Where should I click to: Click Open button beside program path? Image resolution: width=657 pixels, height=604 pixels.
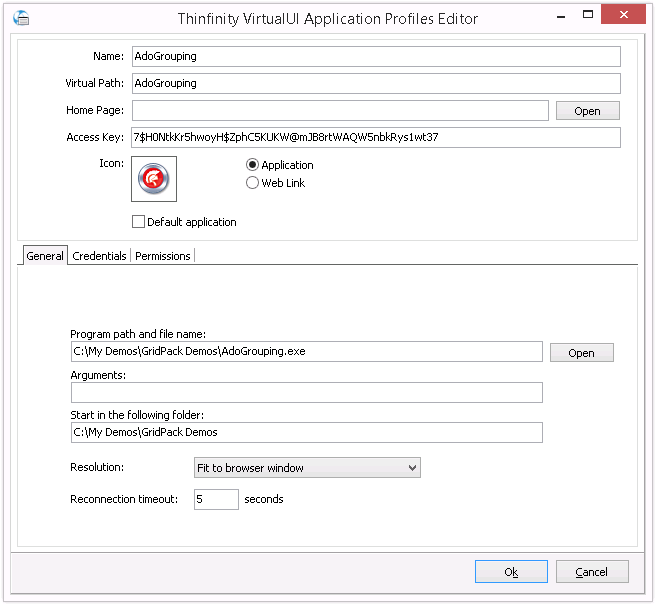(581, 353)
